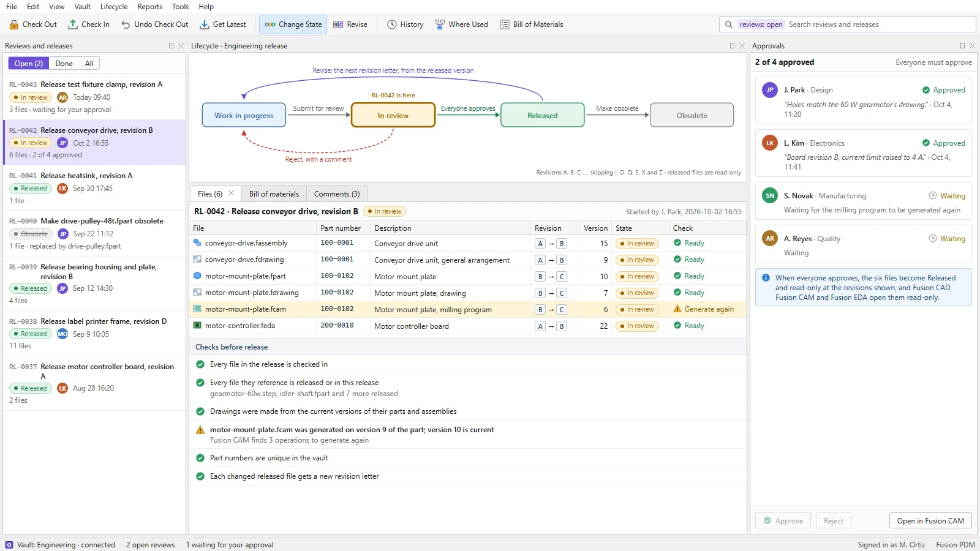Screen dimensions: 980x551
Task: Click the Change State toolbar button
Action: click(293, 24)
